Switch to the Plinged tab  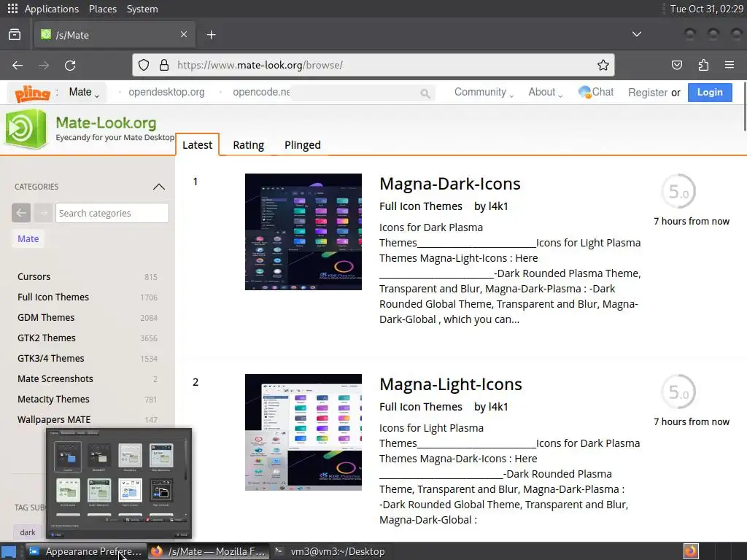(303, 145)
